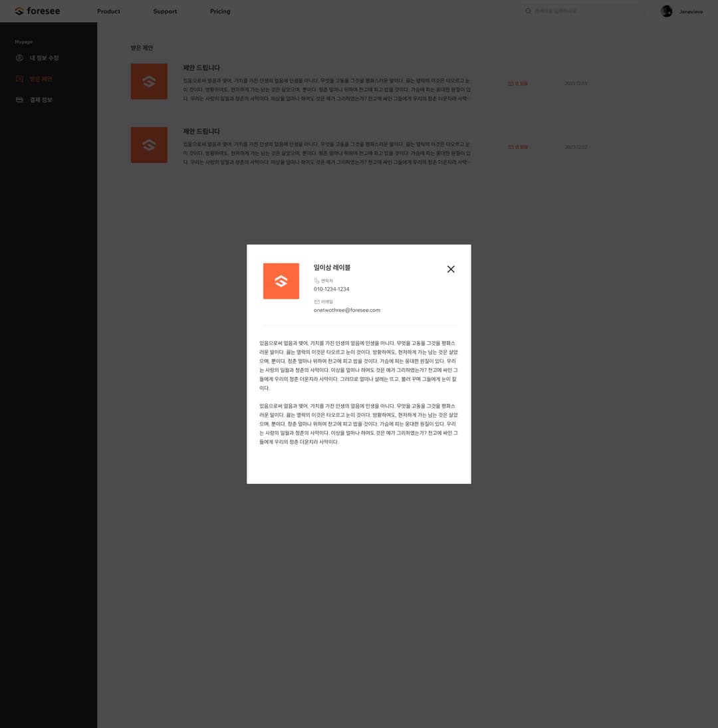This screenshot has width=718, height=728.
Task: Click the person icon beside 내 정보 수정
Action: point(19,58)
